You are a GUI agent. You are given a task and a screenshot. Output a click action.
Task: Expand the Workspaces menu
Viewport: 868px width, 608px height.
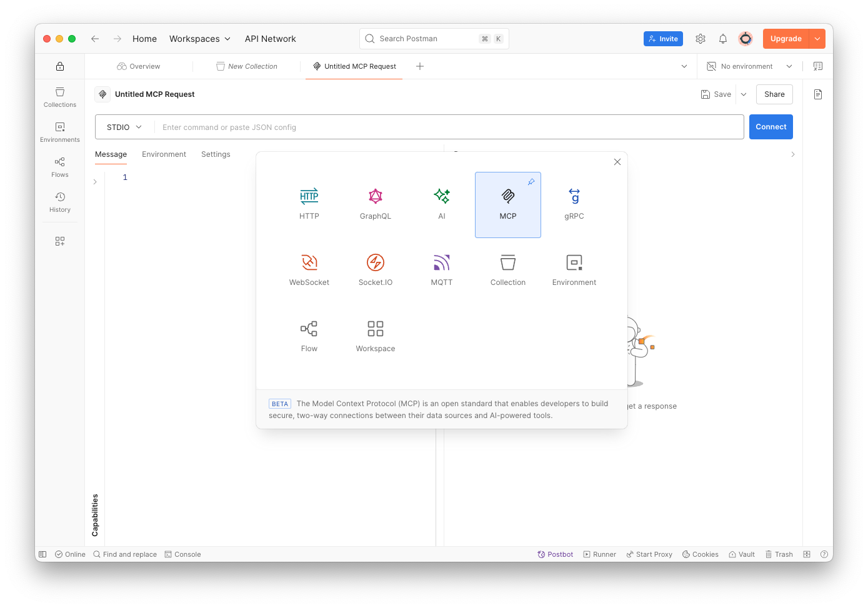(x=200, y=39)
